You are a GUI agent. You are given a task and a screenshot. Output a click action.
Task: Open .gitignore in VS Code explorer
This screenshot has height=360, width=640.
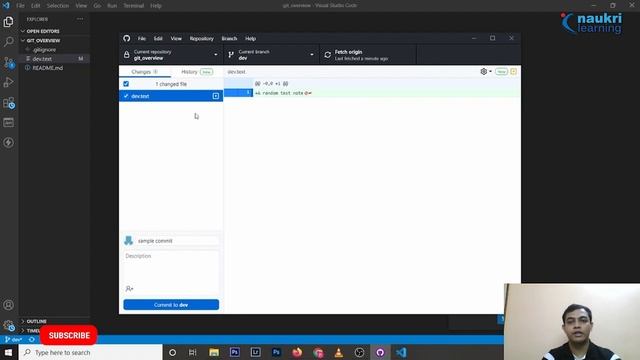coord(44,49)
